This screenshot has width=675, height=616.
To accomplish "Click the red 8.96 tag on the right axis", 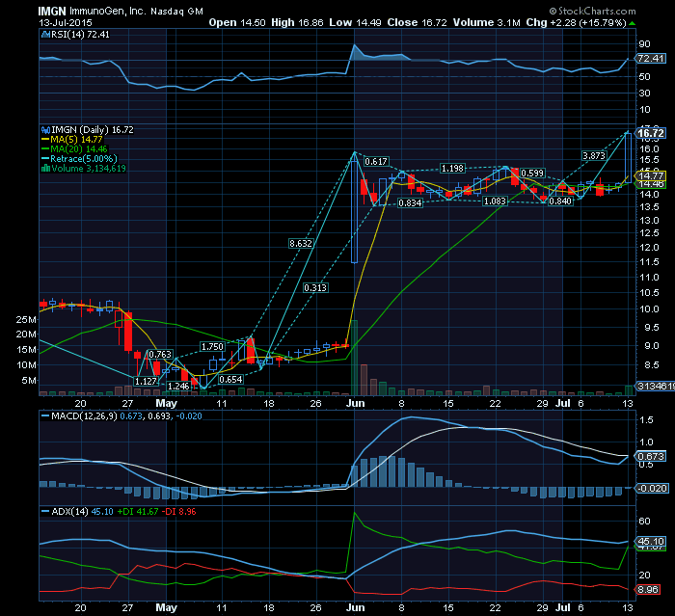I will pos(647,590).
